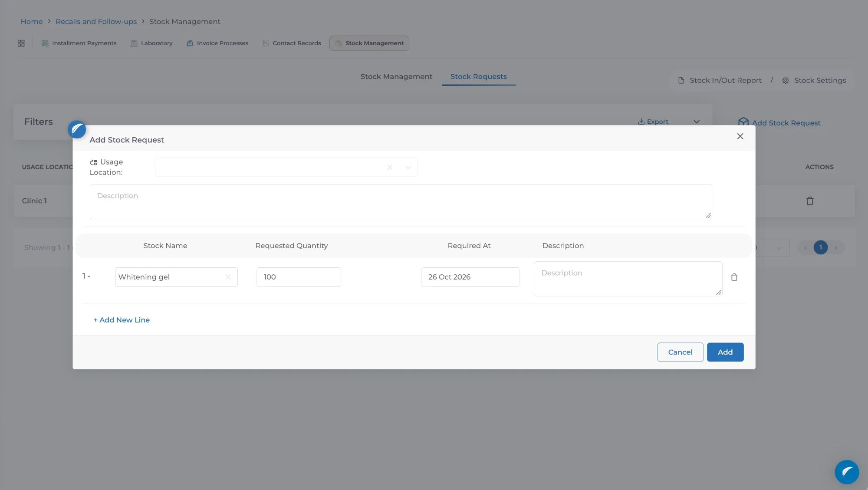Image resolution: width=868 pixels, height=490 pixels.
Task: Open the Contact Records tab
Action: tap(292, 43)
